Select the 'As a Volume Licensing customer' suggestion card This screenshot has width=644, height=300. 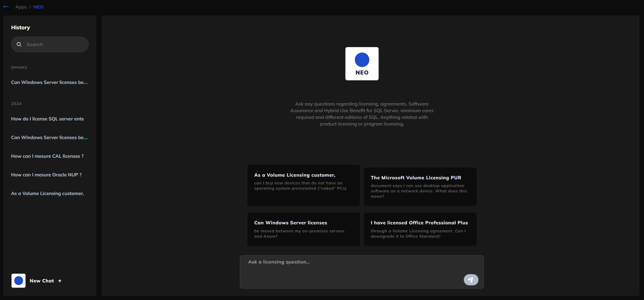304,185
